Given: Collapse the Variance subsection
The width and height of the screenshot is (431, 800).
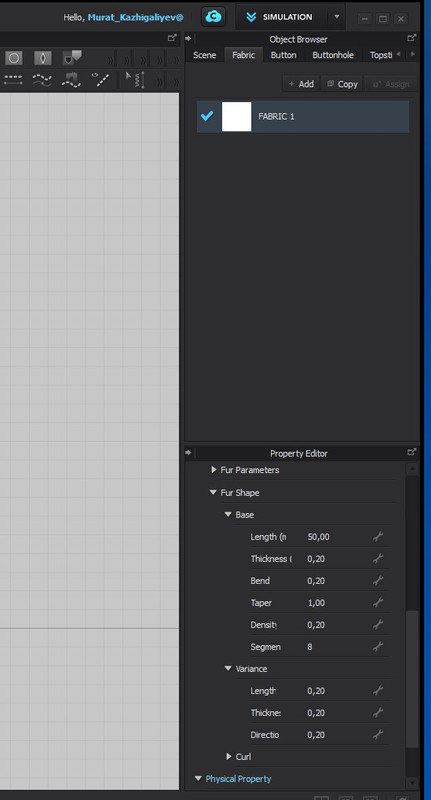Looking at the screenshot, I should 228,668.
